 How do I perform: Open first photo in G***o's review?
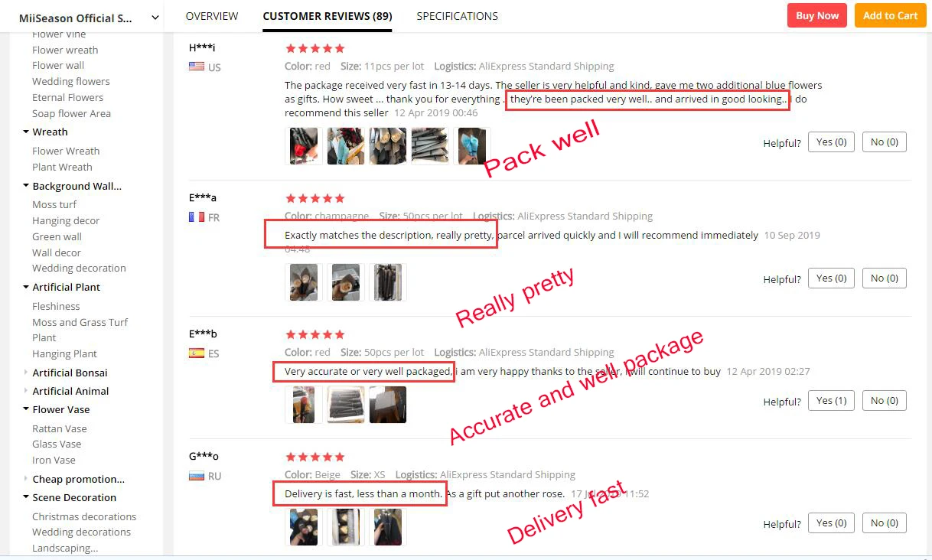point(304,527)
